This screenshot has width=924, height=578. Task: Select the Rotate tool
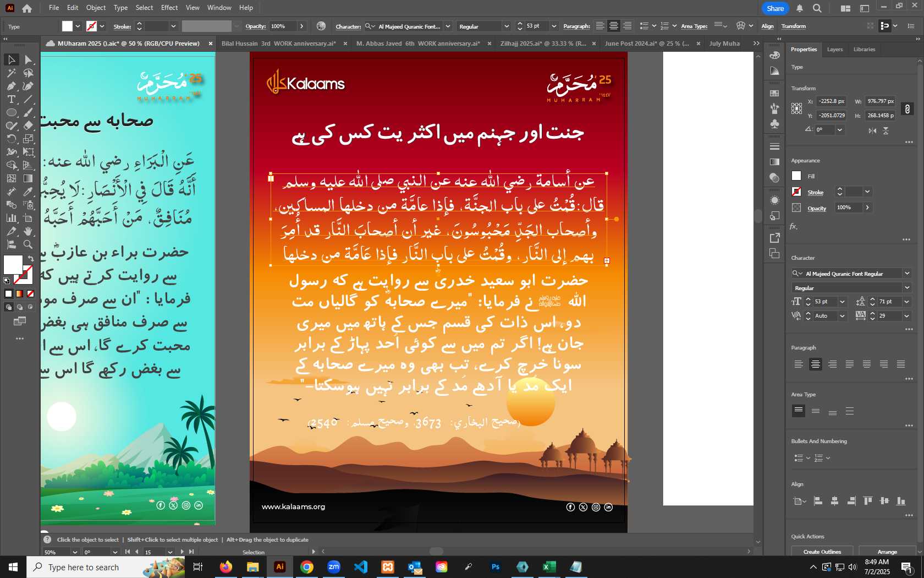click(x=11, y=139)
